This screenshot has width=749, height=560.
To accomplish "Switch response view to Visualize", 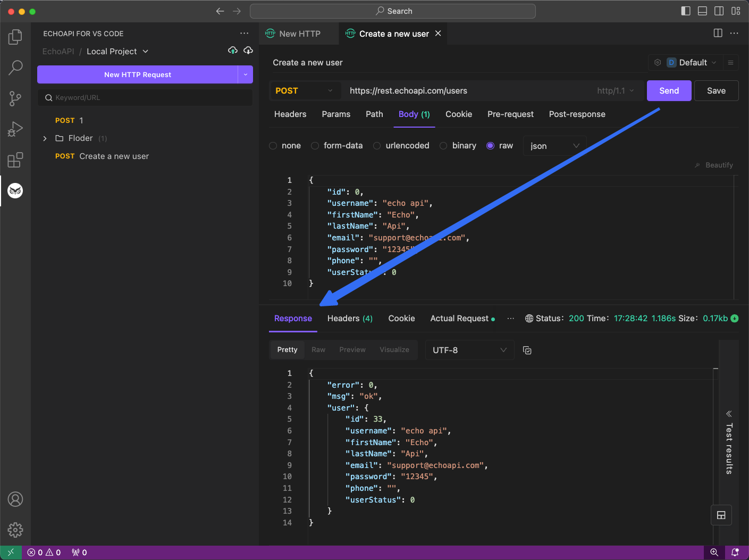I will pyautogui.click(x=394, y=349).
